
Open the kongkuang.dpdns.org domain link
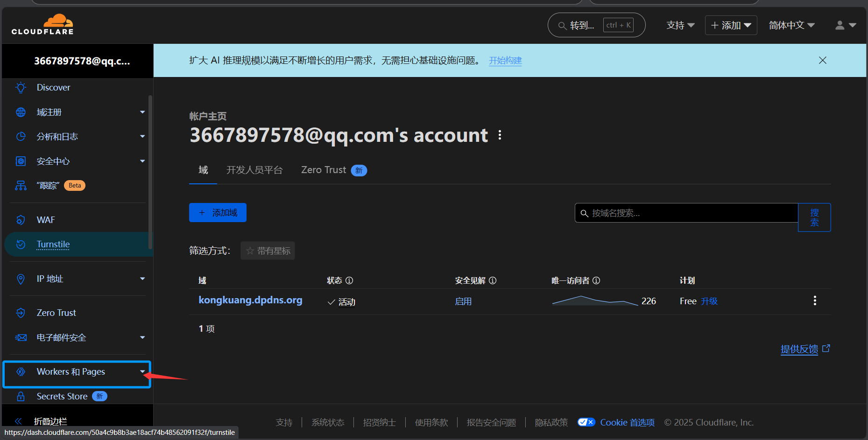tap(250, 300)
